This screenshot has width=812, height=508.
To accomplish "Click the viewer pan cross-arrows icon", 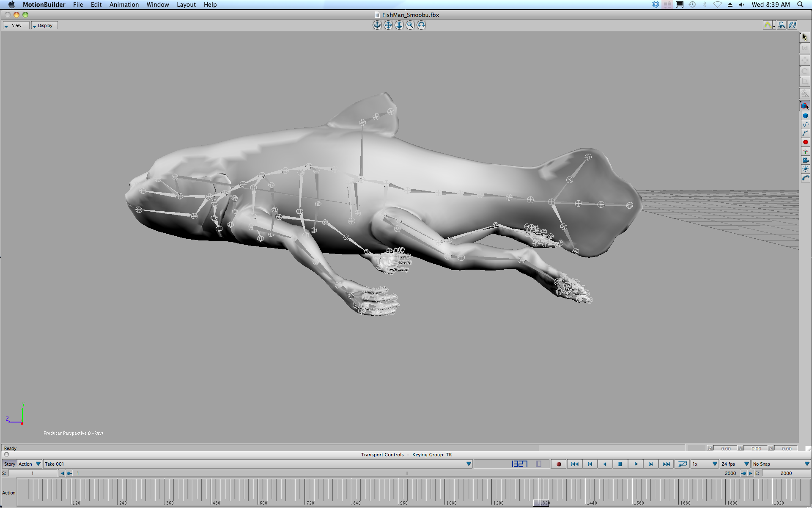I will coord(388,25).
